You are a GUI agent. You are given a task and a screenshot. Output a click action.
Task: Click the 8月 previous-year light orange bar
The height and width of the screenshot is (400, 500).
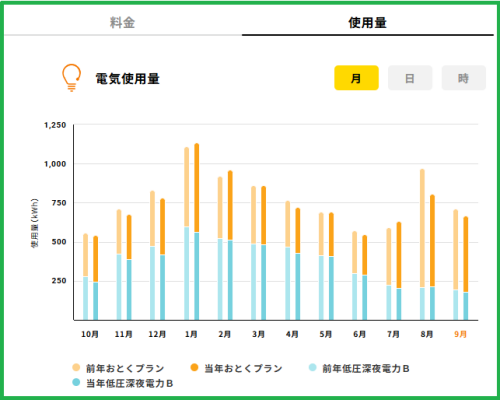coord(422,228)
